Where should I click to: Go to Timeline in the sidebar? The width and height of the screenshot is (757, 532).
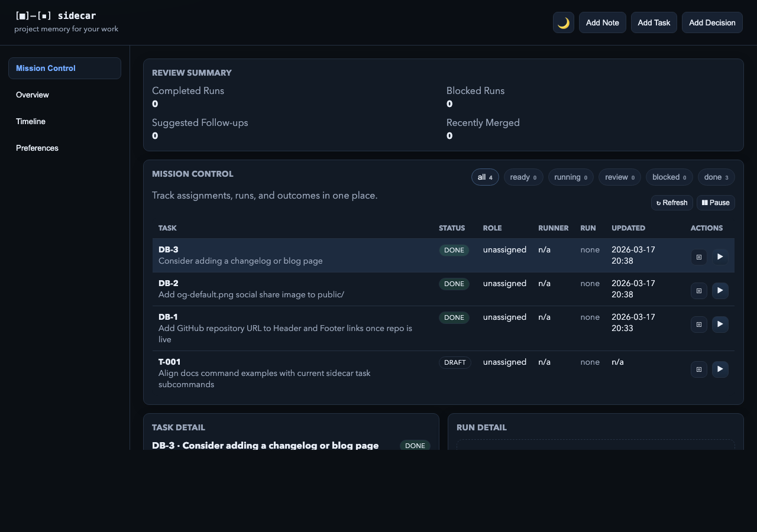click(x=64, y=121)
